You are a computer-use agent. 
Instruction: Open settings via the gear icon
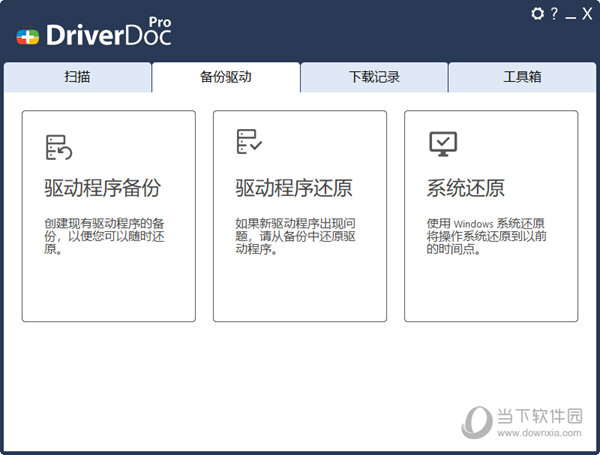tap(537, 14)
